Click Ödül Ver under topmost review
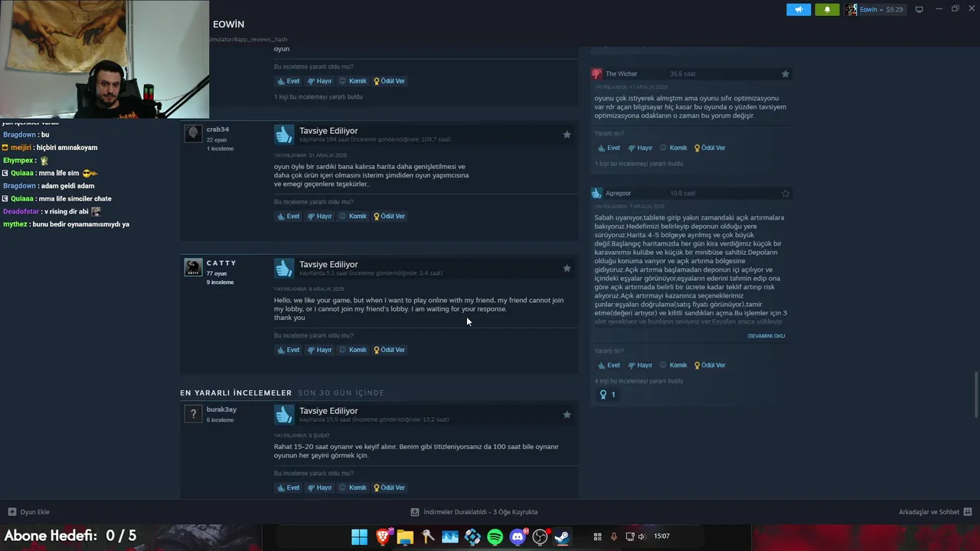This screenshot has width=980, height=551. pyautogui.click(x=390, y=80)
